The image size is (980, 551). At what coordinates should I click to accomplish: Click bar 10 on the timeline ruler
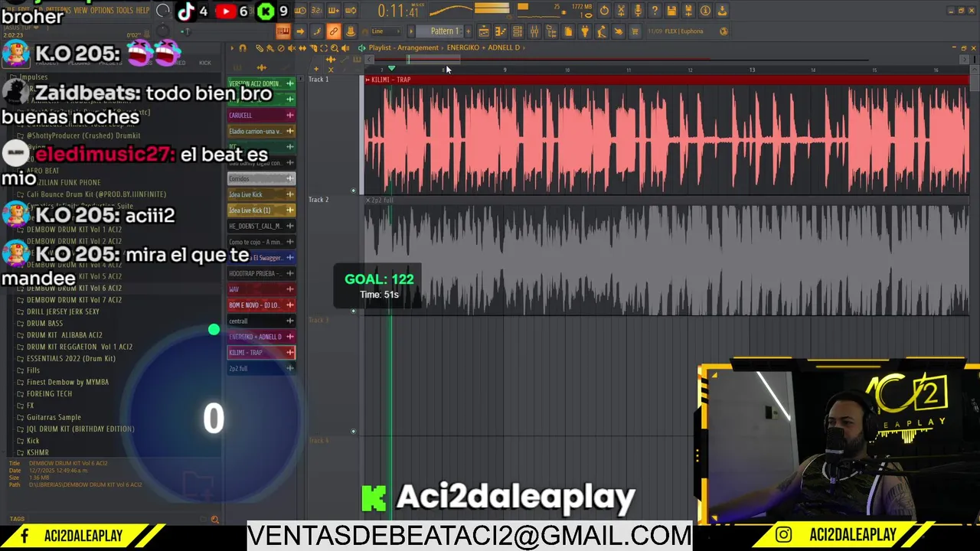point(567,70)
